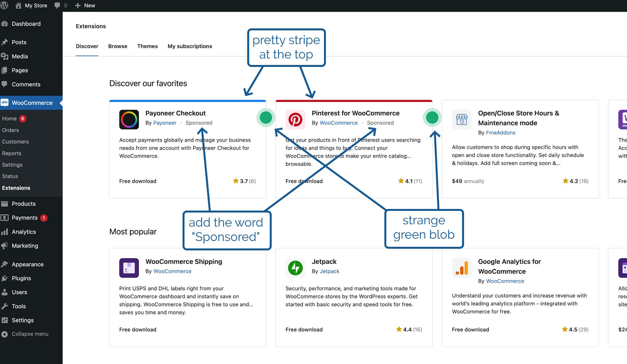Click the Pinterest logo icon
The height and width of the screenshot is (364, 627).
pyautogui.click(x=295, y=119)
